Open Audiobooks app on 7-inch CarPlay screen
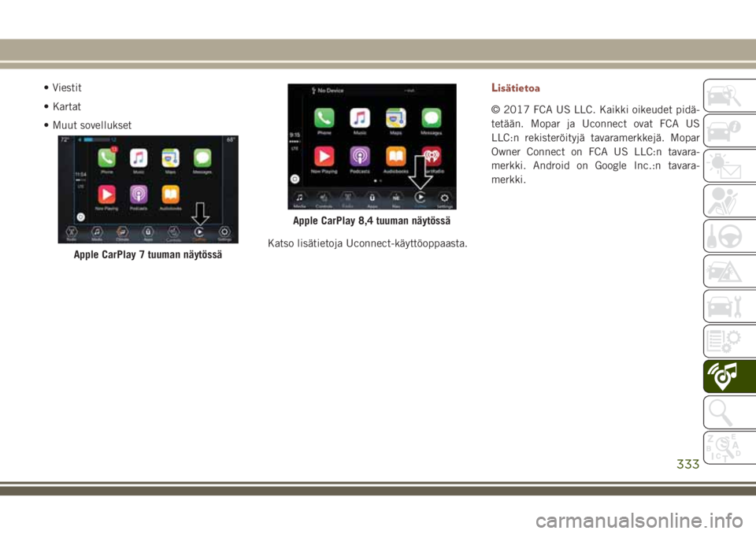This screenshot has height=534, width=756. tap(170, 195)
